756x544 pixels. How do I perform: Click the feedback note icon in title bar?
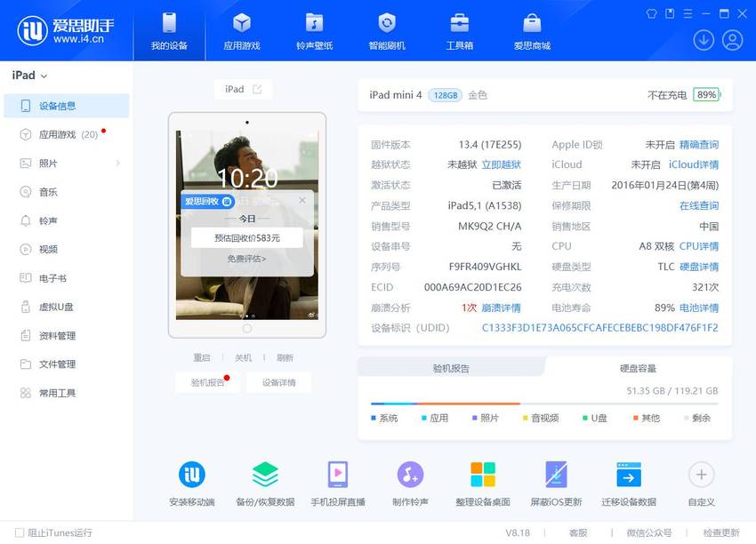(x=670, y=13)
